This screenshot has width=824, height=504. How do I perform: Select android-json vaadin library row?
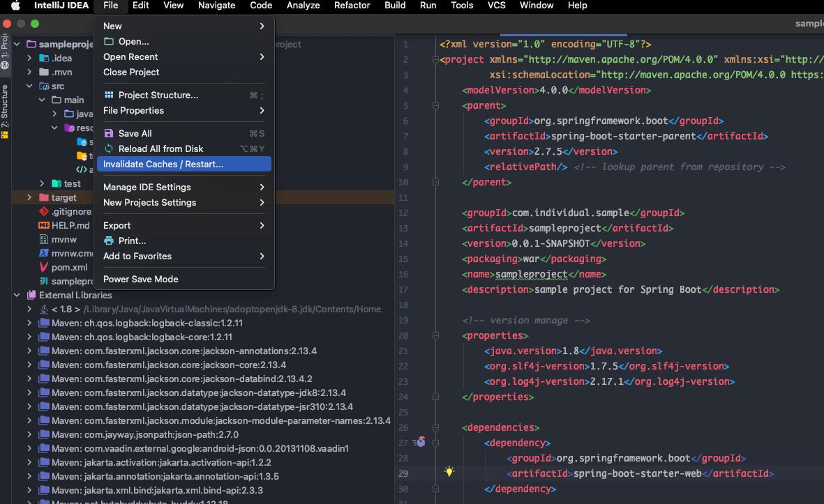tap(203, 448)
